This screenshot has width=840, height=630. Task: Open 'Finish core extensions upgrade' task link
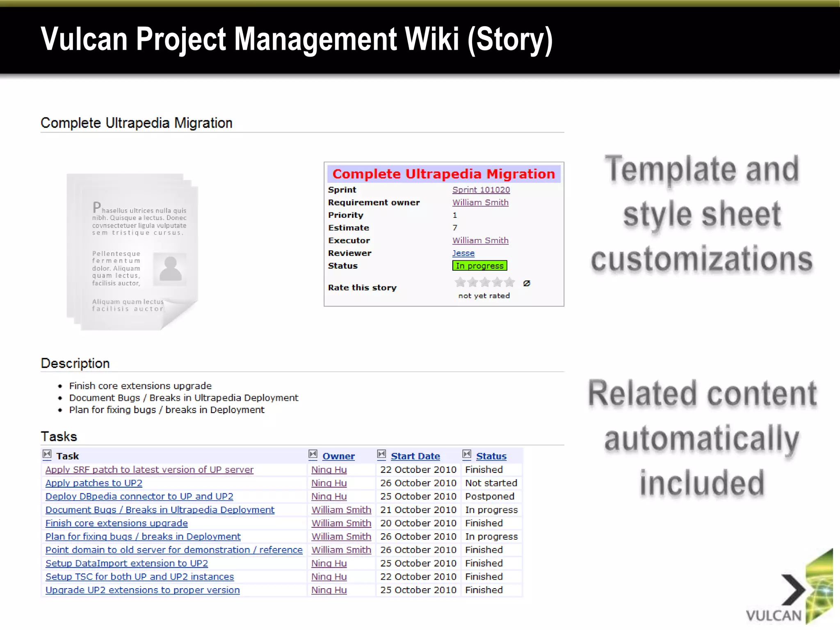(x=116, y=523)
